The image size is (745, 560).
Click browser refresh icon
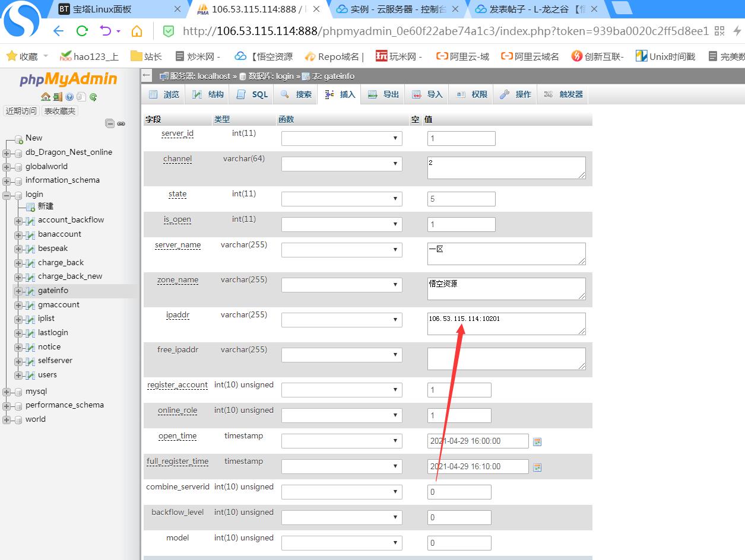click(x=82, y=31)
